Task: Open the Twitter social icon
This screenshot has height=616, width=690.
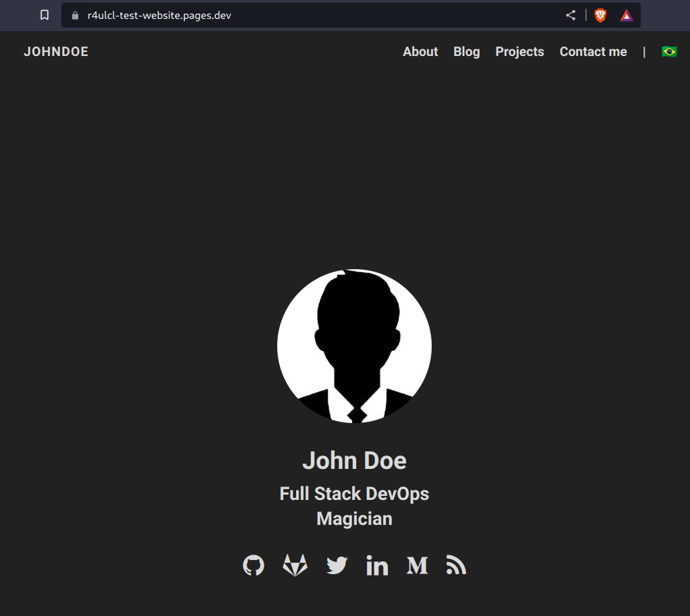Action: point(337,565)
